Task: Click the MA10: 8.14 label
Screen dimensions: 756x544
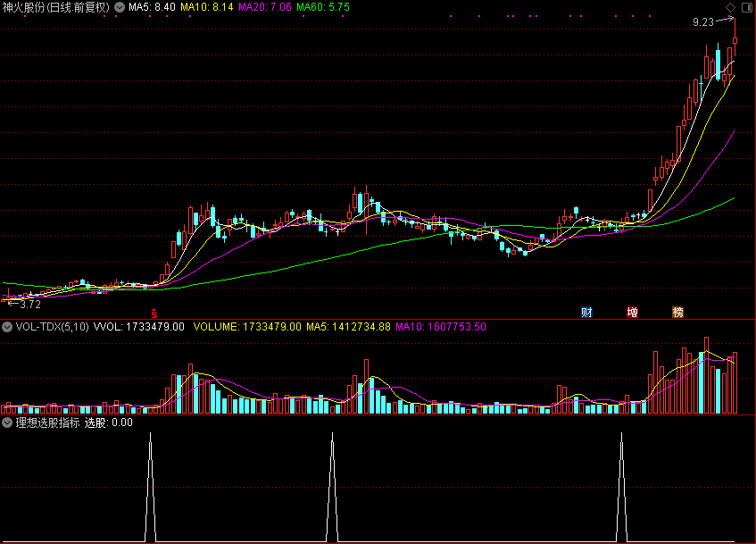Action: (x=207, y=7)
